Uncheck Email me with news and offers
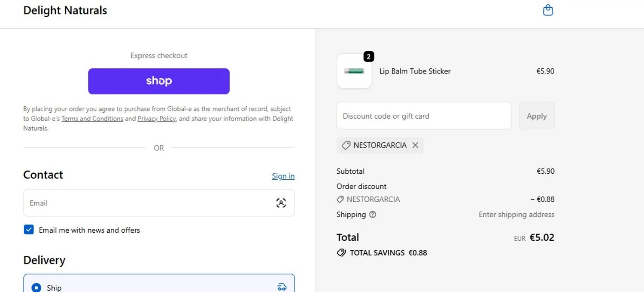This screenshot has width=644, height=292. click(29, 230)
